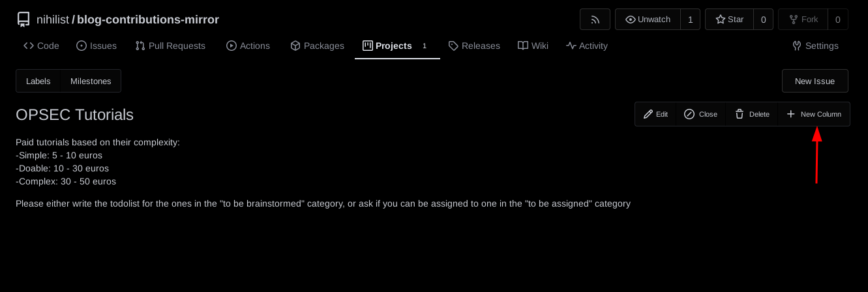The width and height of the screenshot is (868, 292).
Task: Switch to the Packages tab
Action: 317,46
